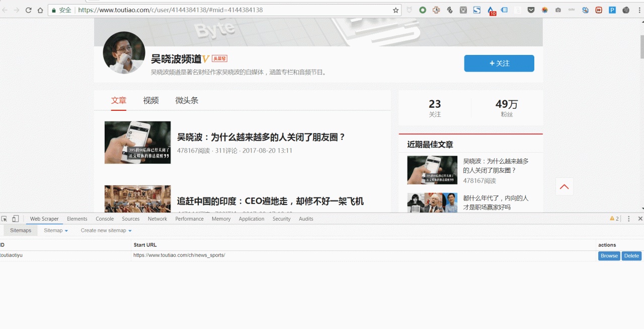Screen dimensions: 644x329
Task: Open the Pocket extension icon
Action: pyautogui.click(x=531, y=10)
